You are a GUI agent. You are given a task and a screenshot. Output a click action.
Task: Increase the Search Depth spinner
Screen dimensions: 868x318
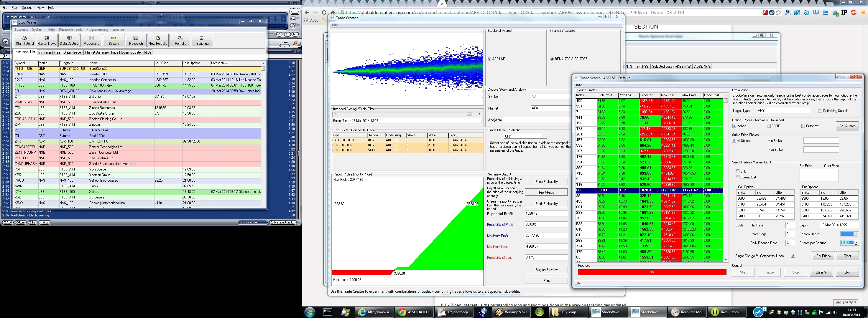[856, 233]
